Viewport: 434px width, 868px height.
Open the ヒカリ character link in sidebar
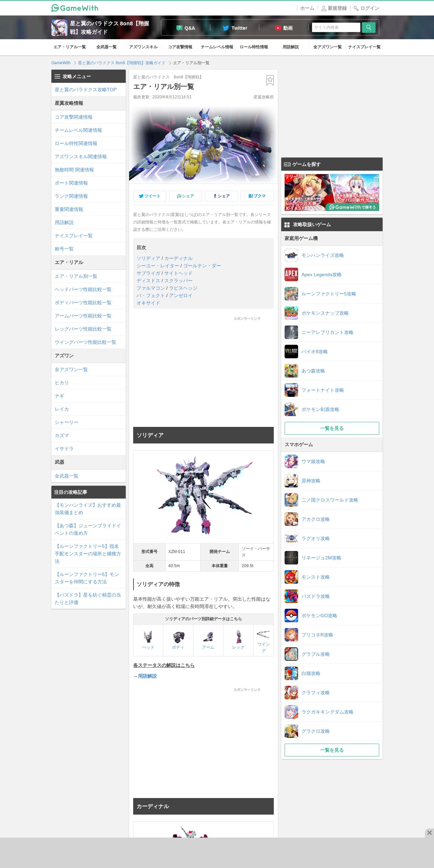point(89,383)
